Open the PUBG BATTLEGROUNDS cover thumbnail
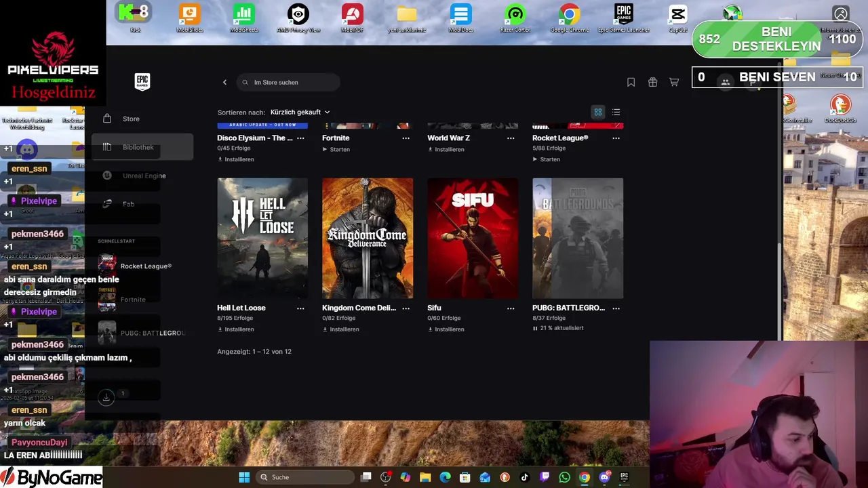The height and width of the screenshot is (488, 868). (x=578, y=238)
